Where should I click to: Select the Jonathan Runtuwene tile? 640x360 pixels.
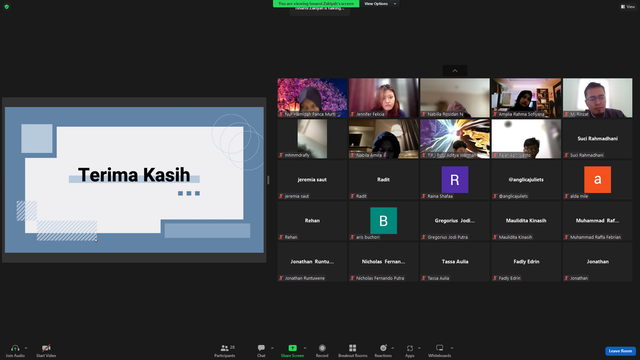tap(312, 262)
